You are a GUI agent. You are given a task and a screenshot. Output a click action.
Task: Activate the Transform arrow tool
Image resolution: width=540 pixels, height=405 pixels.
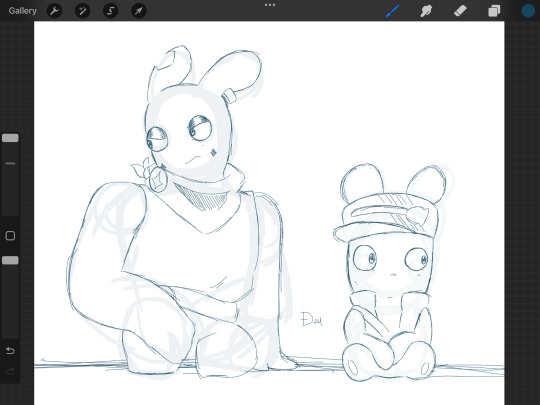click(139, 11)
